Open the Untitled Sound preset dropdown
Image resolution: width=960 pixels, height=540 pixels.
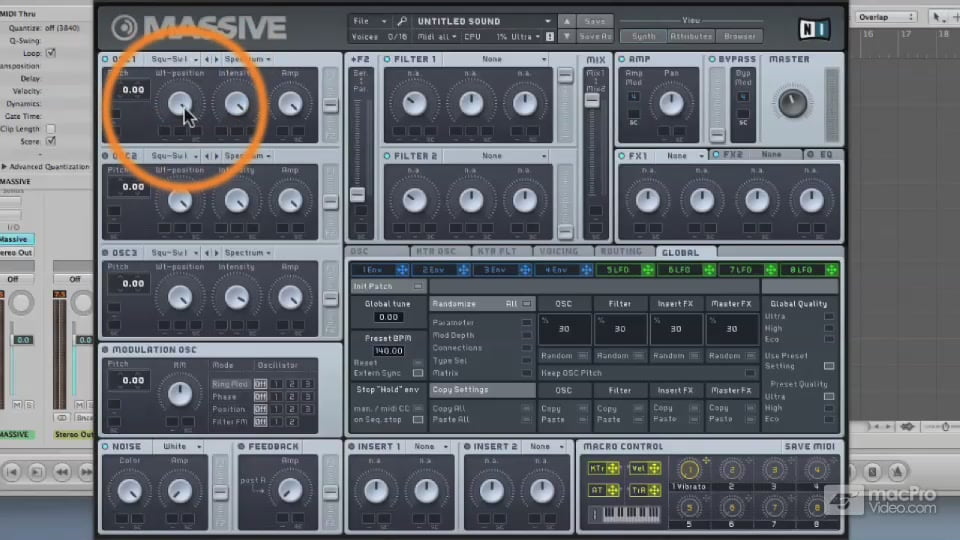point(484,21)
